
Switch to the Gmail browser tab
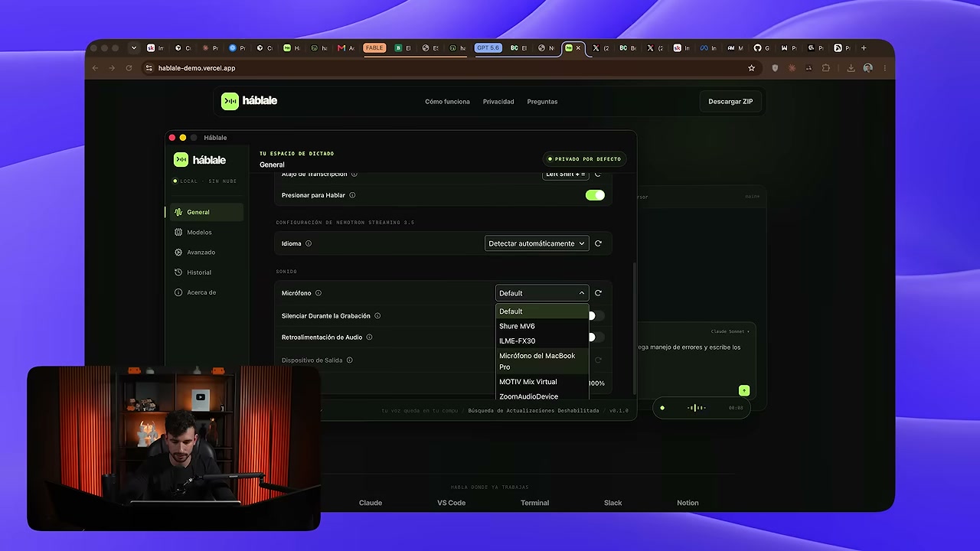pos(346,47)
